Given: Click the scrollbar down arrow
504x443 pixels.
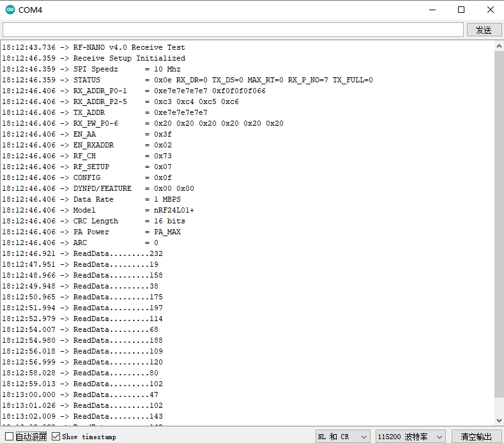Looking at the screenshot, I should click(x=499, y=420).
